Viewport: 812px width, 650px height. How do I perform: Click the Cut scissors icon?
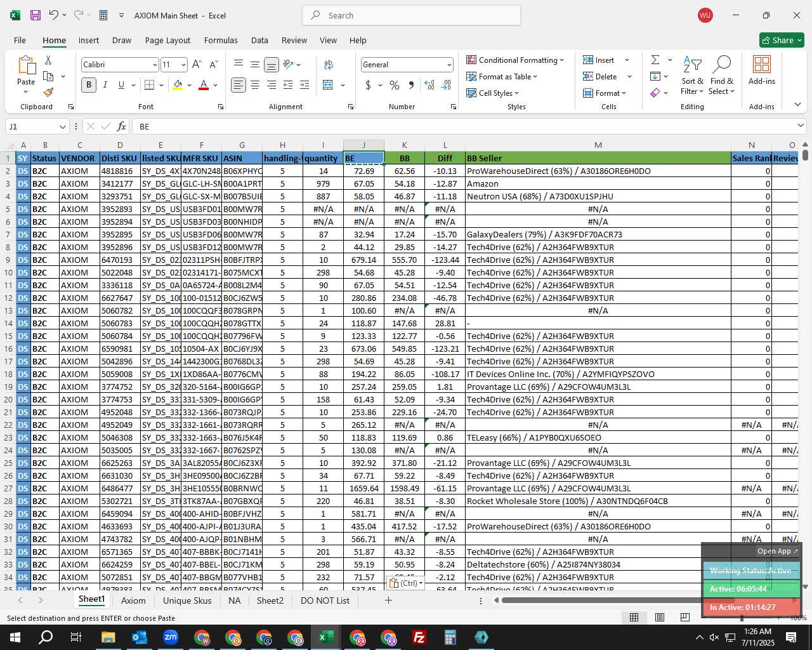(x=48, y=60)
